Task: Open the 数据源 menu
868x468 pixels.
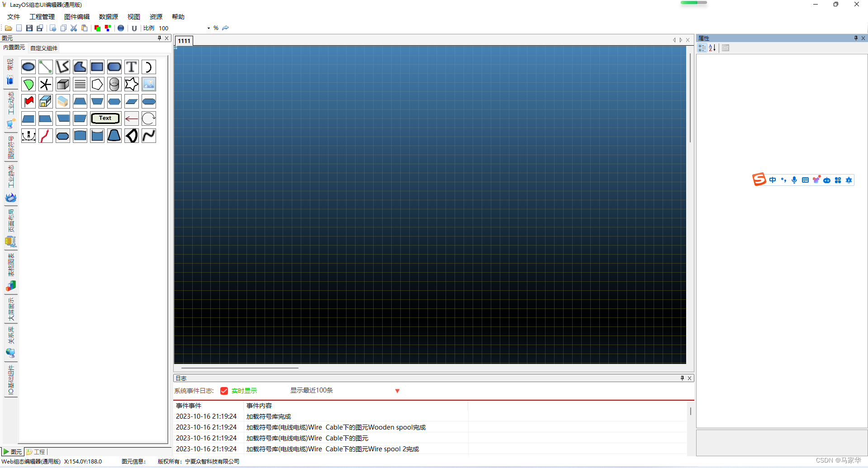Action: point(108,17)
